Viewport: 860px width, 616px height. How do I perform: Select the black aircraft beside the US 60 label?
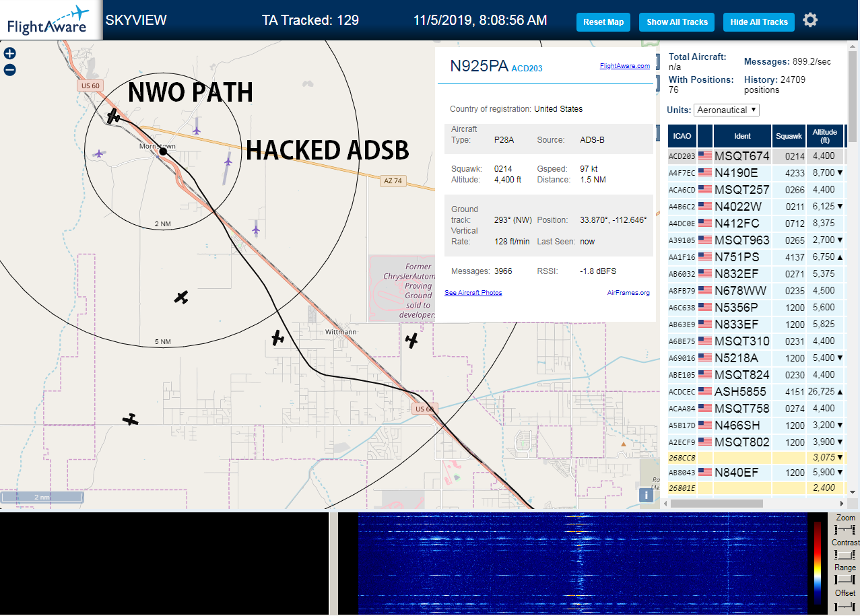(113, 116)
